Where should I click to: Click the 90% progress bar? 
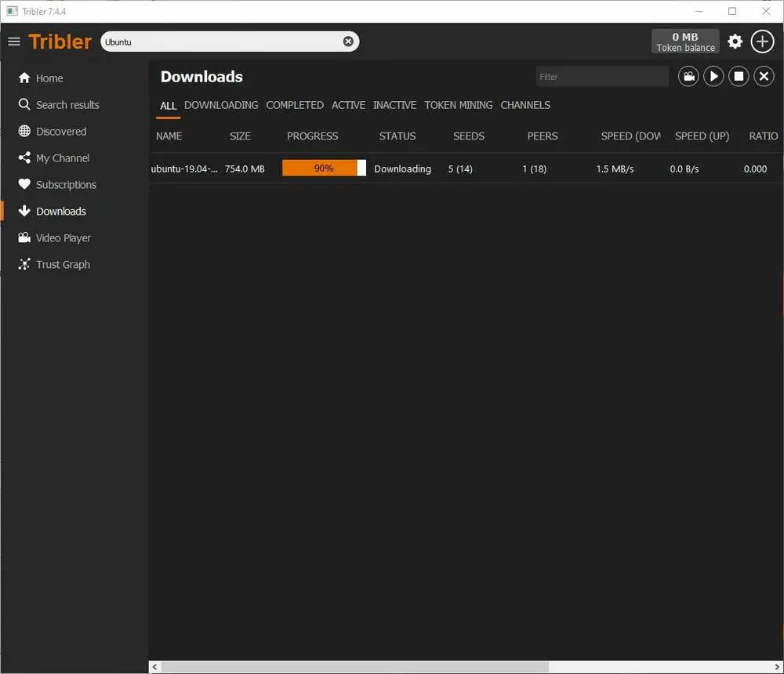324,168
